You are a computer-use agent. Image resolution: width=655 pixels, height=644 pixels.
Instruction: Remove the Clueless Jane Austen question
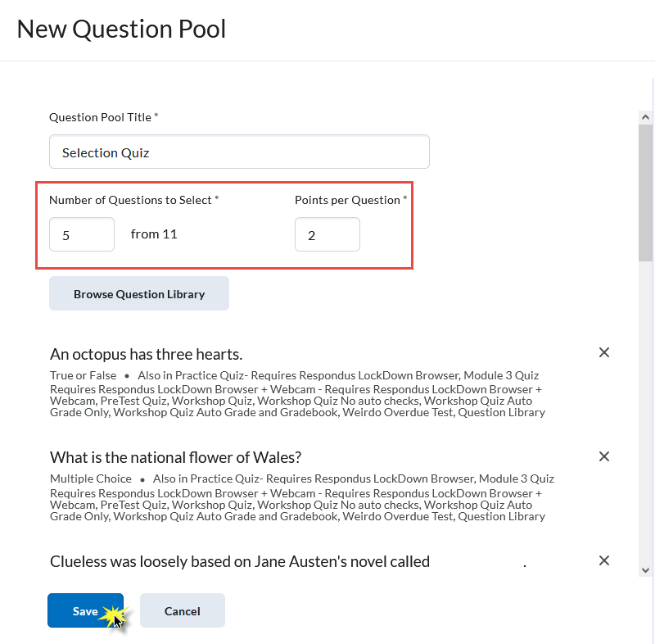604,560
